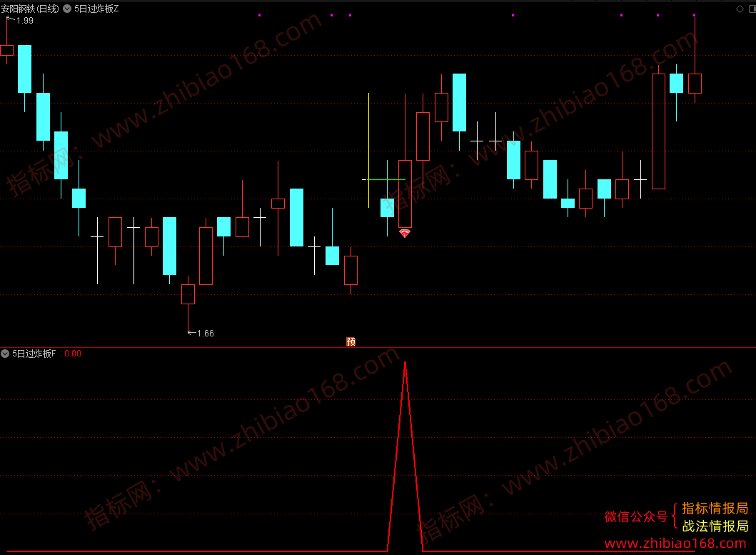Click the orange 预 forecast icon
756x555 pixels.
click(x=351, y=341)
